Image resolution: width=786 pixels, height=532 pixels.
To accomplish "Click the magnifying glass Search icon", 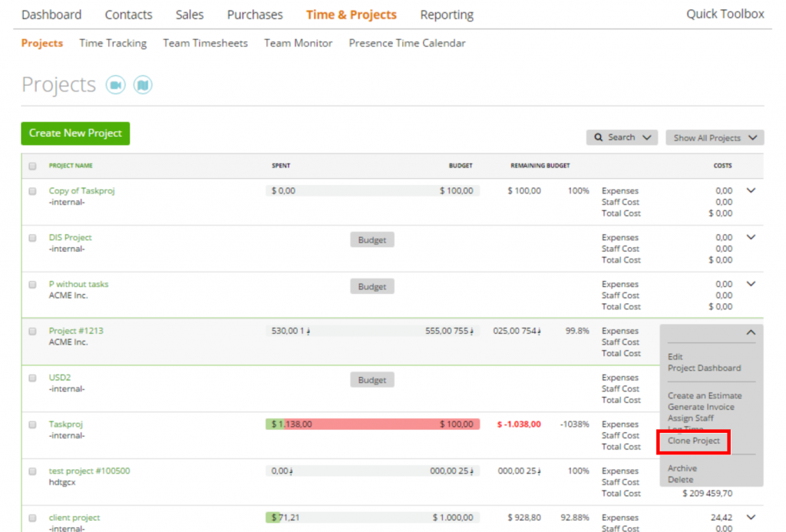I will pyautogui.click(x=598, y=137).
